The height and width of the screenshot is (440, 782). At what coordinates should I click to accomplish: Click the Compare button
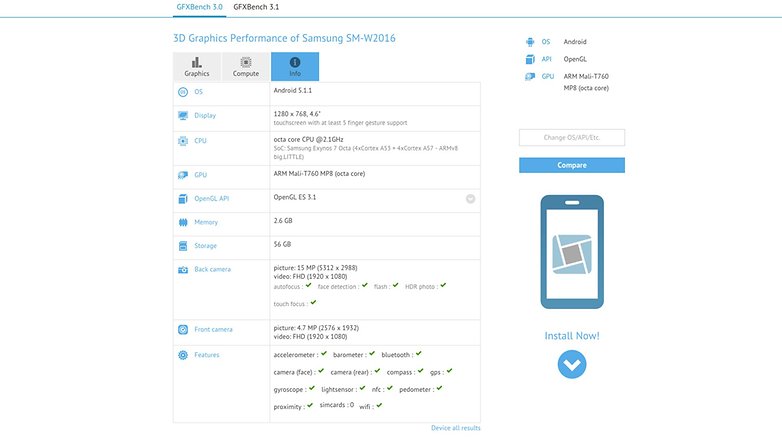tap(572, 165)
